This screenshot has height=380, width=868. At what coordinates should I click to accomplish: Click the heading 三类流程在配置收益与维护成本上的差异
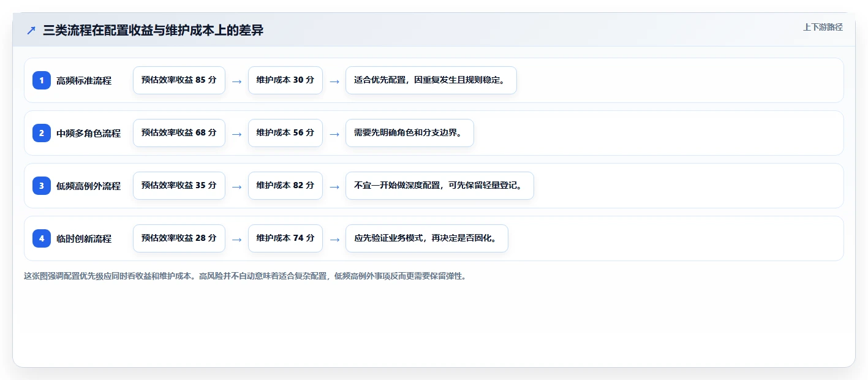click(153, 31)
